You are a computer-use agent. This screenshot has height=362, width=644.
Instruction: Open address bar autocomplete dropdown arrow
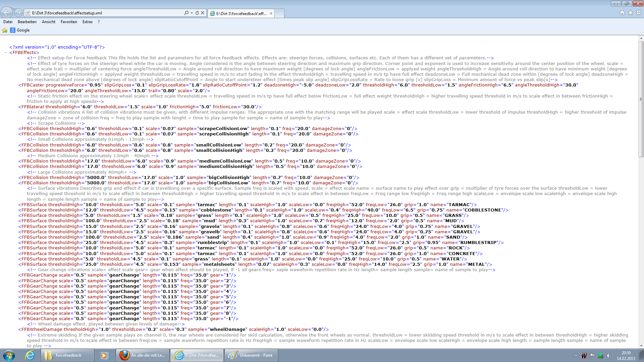(x=192, y=13)
